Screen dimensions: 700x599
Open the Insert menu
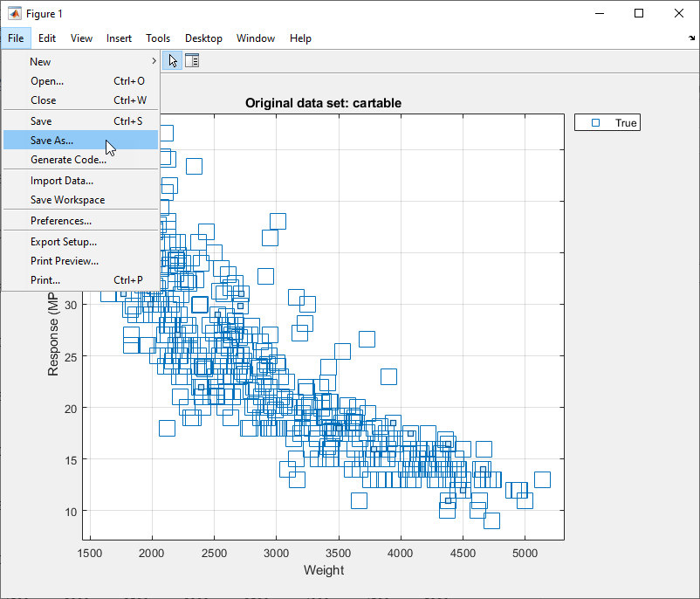120,38
